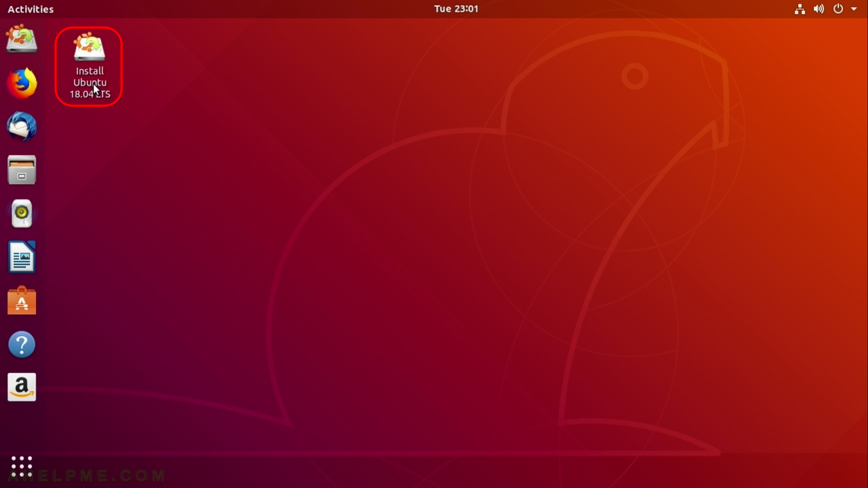
Task: Open Thunderbird Mail
Action: [22, 127]
